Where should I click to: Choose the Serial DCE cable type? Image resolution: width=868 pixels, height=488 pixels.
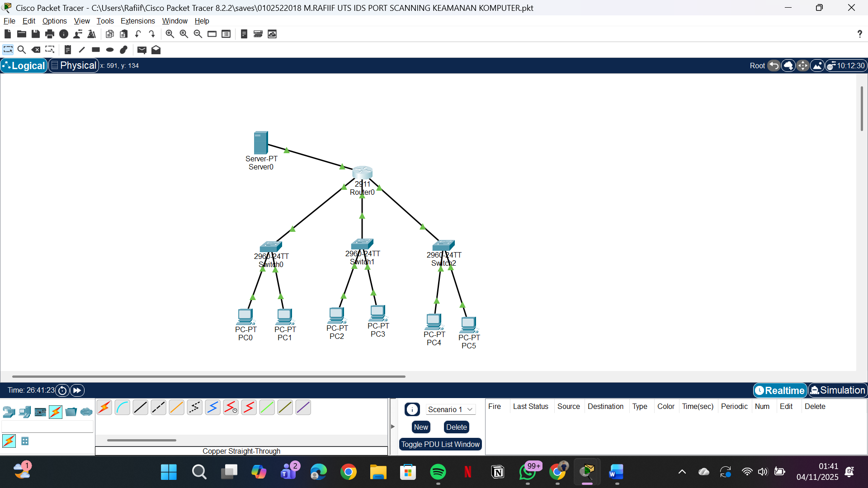231,407
